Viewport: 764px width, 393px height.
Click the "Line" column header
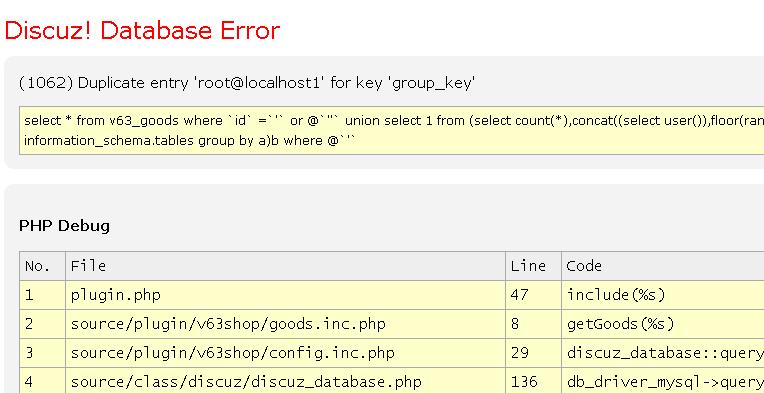(x=533, y=266)
